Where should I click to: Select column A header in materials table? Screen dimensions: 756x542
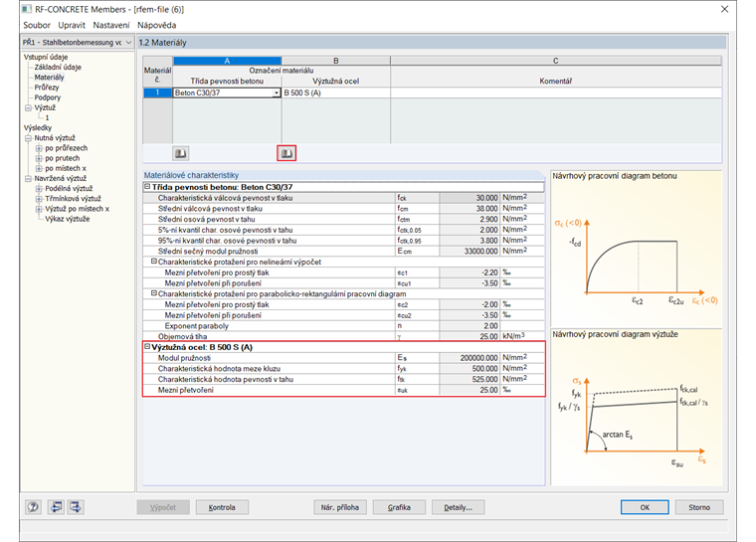coord(227,61)
